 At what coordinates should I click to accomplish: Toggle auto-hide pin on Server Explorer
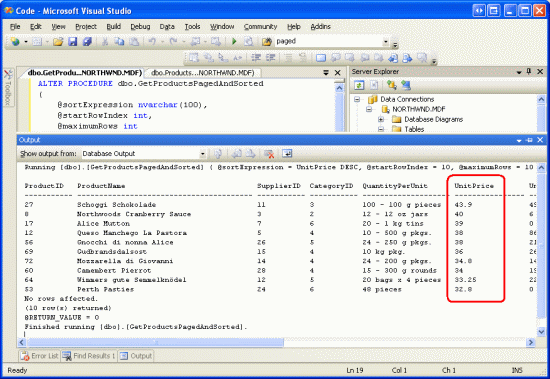click(529, 72)
